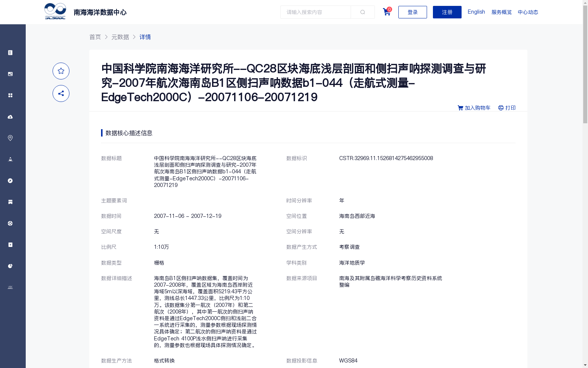
Task: Click the 格式转换 value
Action: [x=164, y=361]
